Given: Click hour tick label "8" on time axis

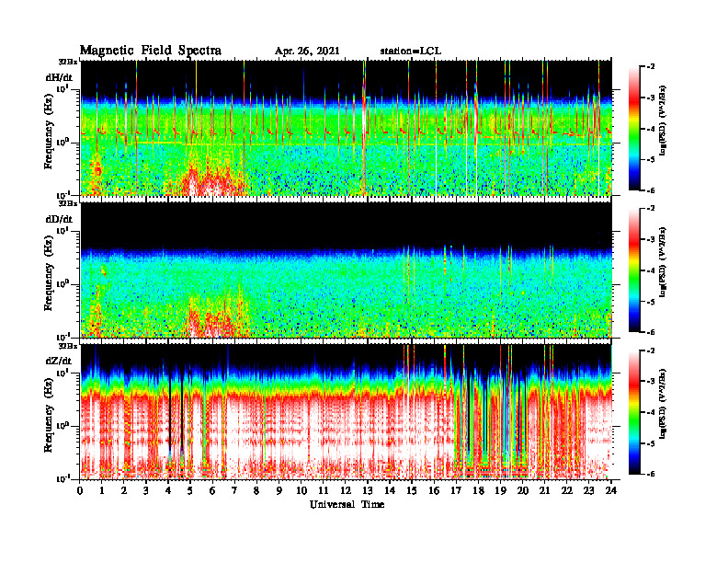Looking at the screenshot, I should (x=256, y=491).
